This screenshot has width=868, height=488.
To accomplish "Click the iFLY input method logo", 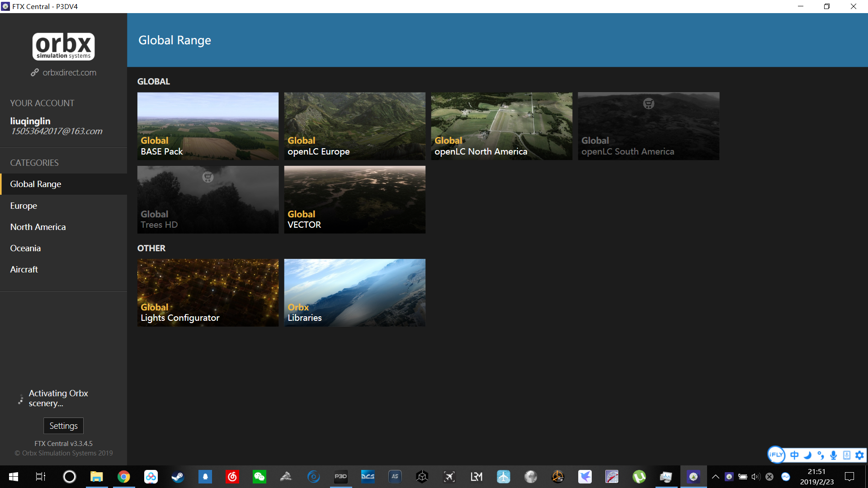I will pyautogui.click(x=776, y=455).
